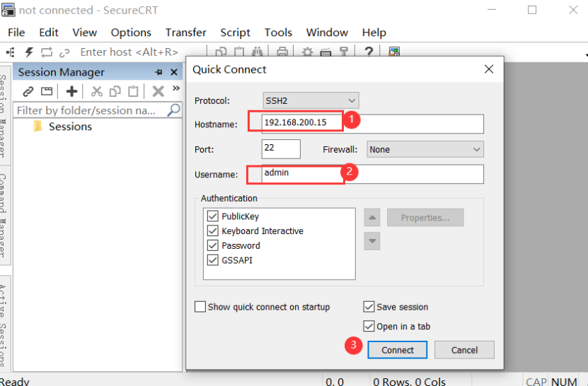Click the keymap editor toolbar icon
Image resolution: width=588 pixels, height=386 pixels.
(325, 52)
